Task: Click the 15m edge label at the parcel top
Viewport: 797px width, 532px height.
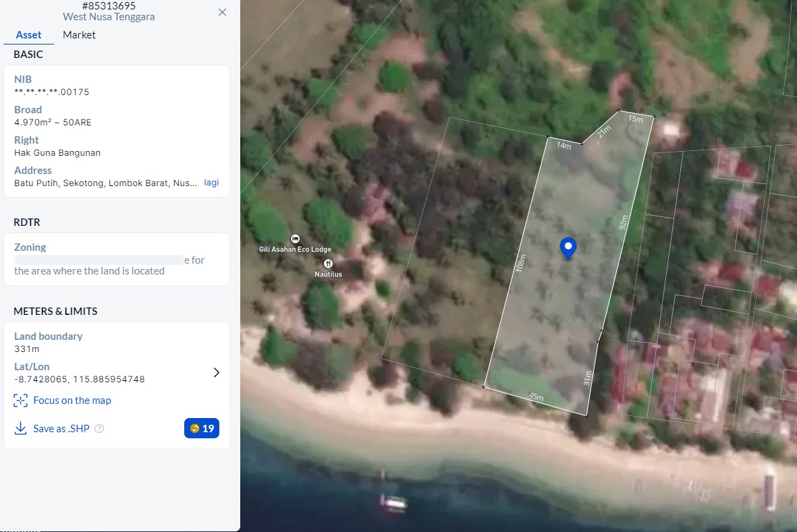Action: coord(635,119)
